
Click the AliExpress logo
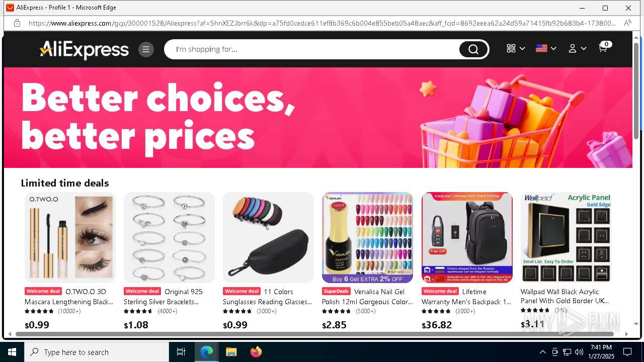point(84,49)
